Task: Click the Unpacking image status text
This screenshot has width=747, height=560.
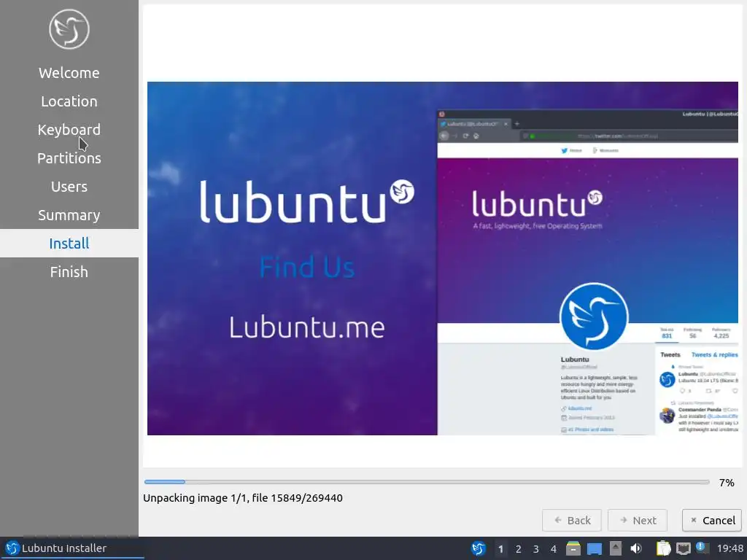Action: coord(243,498)
